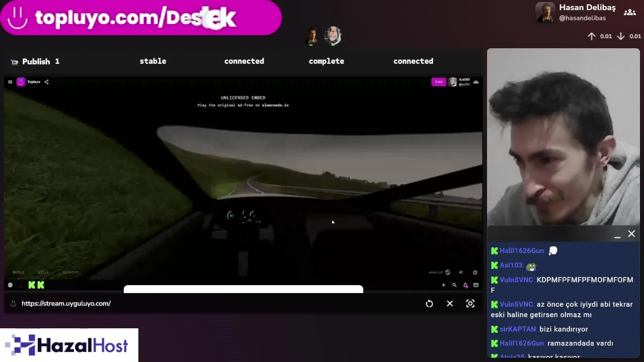Open the participants group icon beside Hasan Delibaş

point(629,13)
